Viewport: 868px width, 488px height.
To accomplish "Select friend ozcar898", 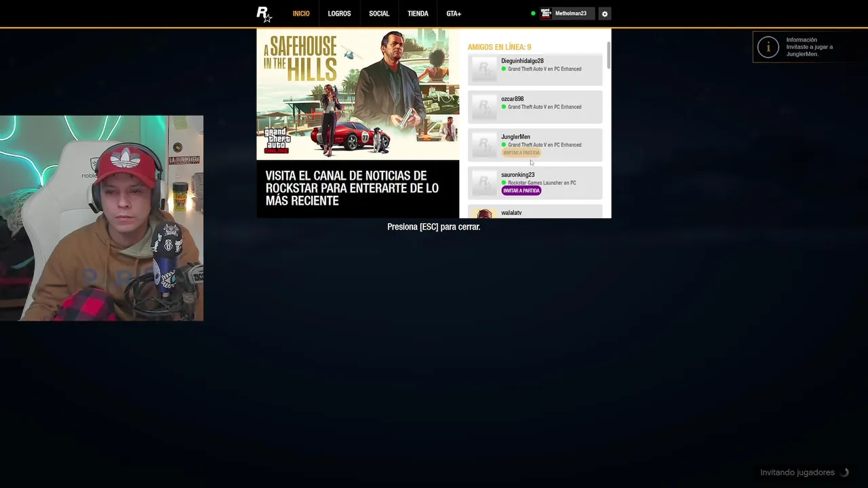I will (535, 107).
